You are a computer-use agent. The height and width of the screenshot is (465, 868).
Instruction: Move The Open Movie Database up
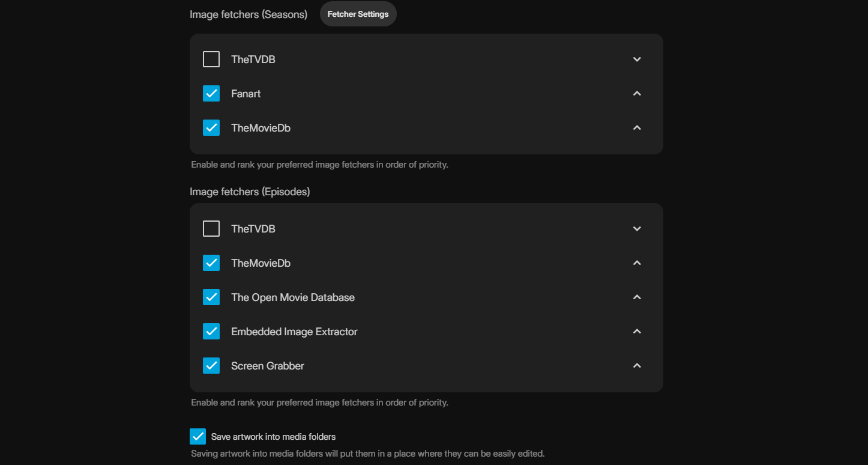(637, 297)
